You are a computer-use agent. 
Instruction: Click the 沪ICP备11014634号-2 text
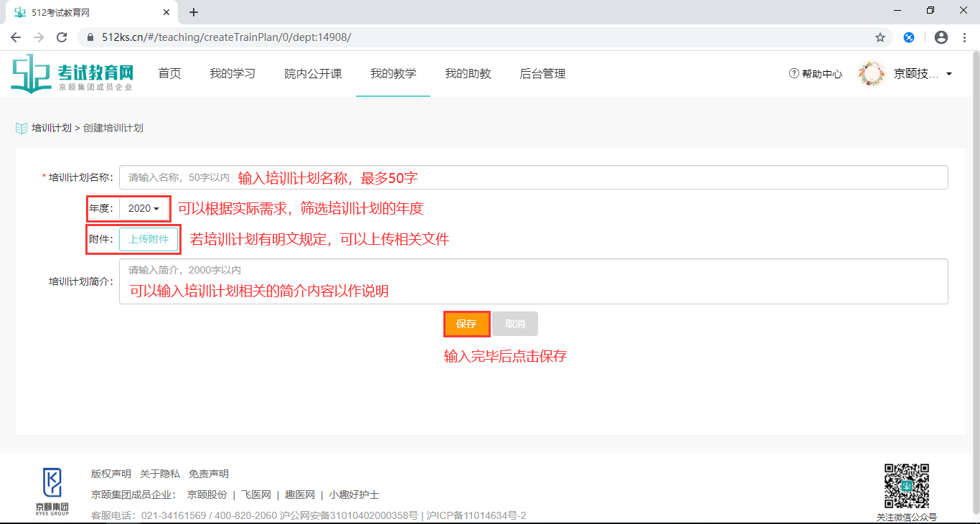[476, 515]
